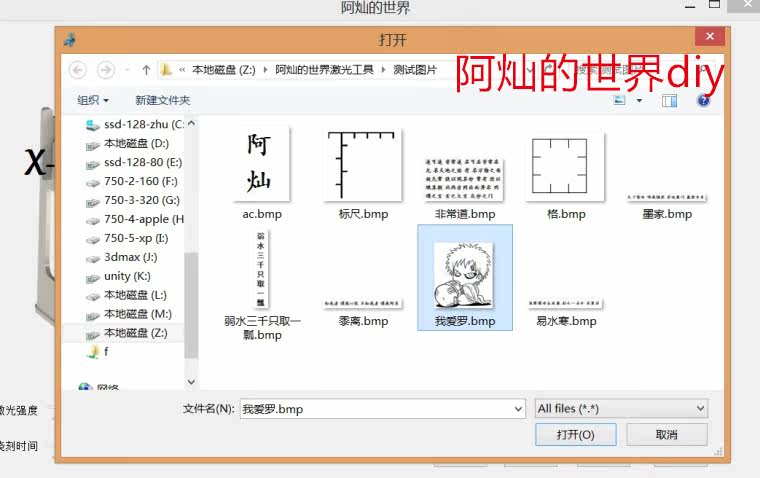The image size is (760, 478).
Task: Select the 3dmax (J:) drive
Action: point(130,257)
